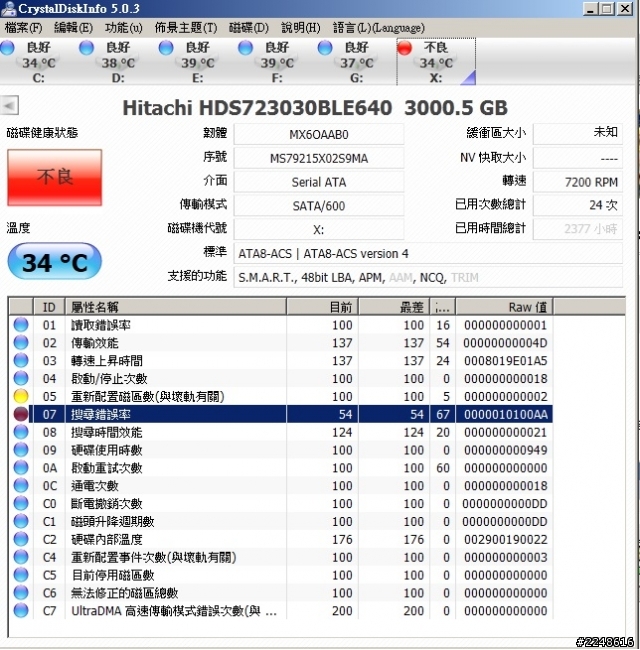Viewport: 640px width, 650px height.
Task: Click the CrystalDiskInfo title bar icon
Action: click(8, 8)
